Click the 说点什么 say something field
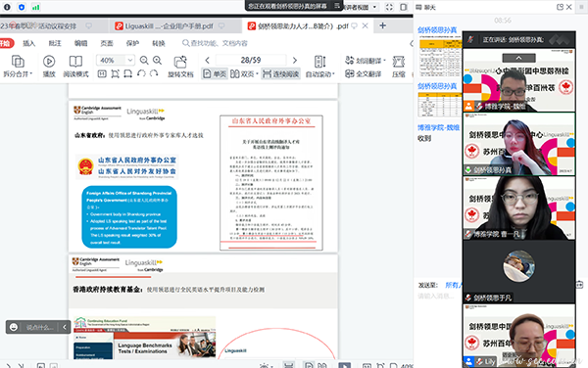 (x=39, y=327)
